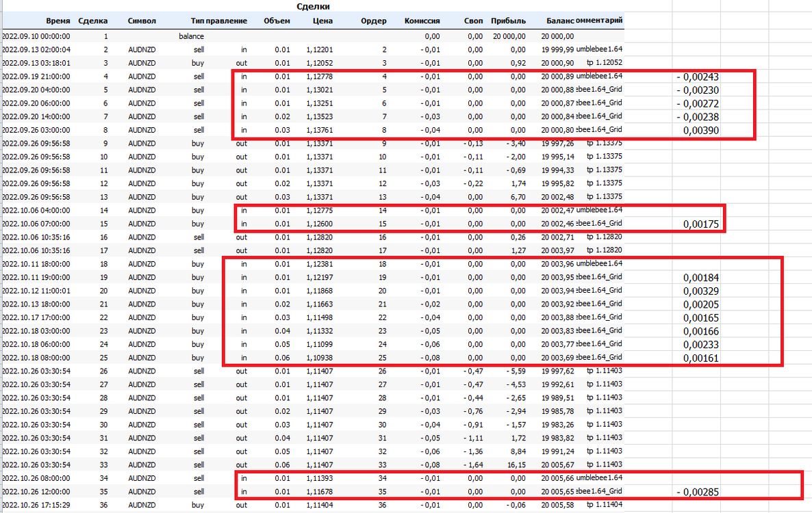Click the Символ column header
The width and height of the screenshot is (812, 513).
pos(142,21)
